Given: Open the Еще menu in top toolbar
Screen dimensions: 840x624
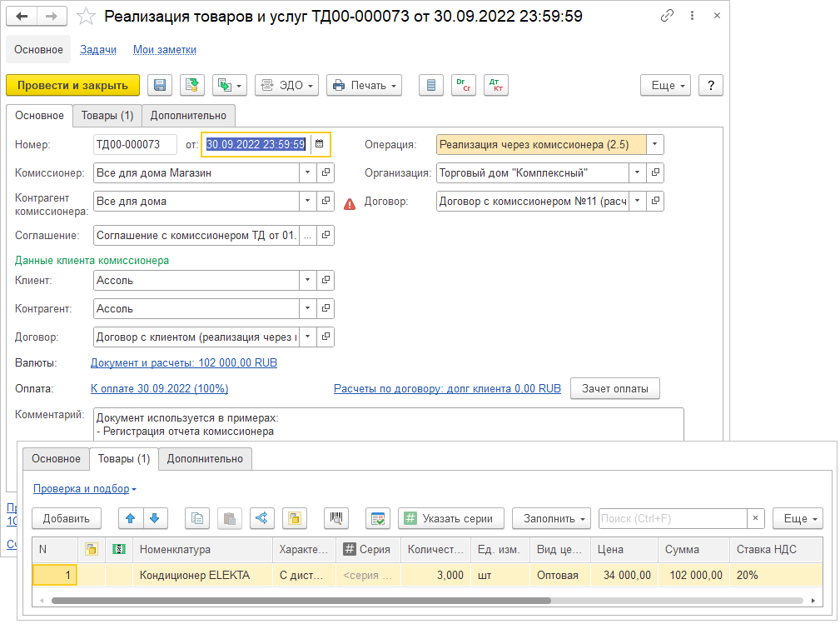Looking at the screenshot, I should click(x=666, y=85).
